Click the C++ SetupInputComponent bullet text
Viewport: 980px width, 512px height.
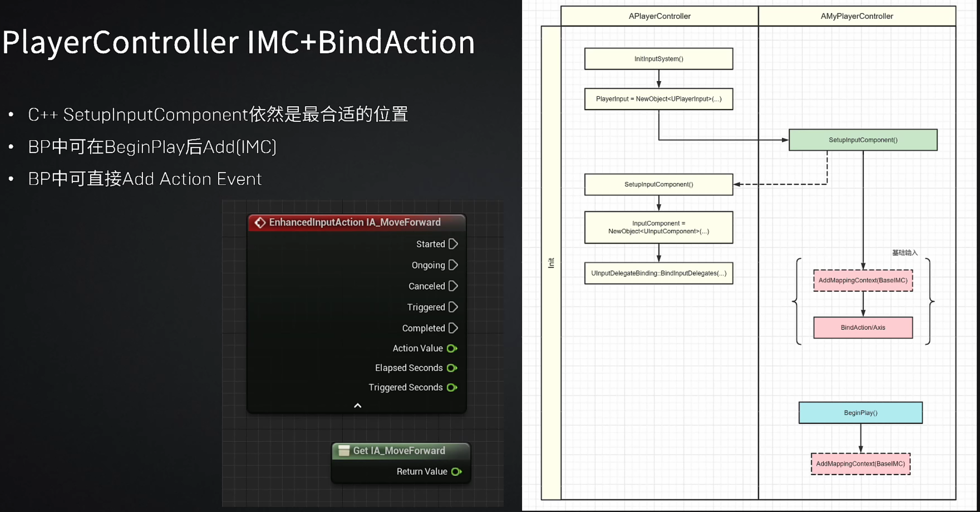pyautogui.click(x=218, y=114)
